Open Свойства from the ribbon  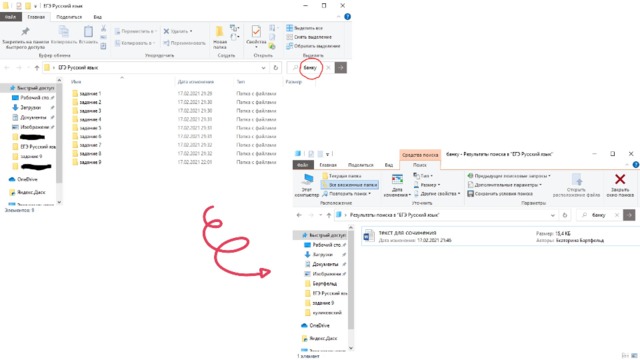(256, 35)
